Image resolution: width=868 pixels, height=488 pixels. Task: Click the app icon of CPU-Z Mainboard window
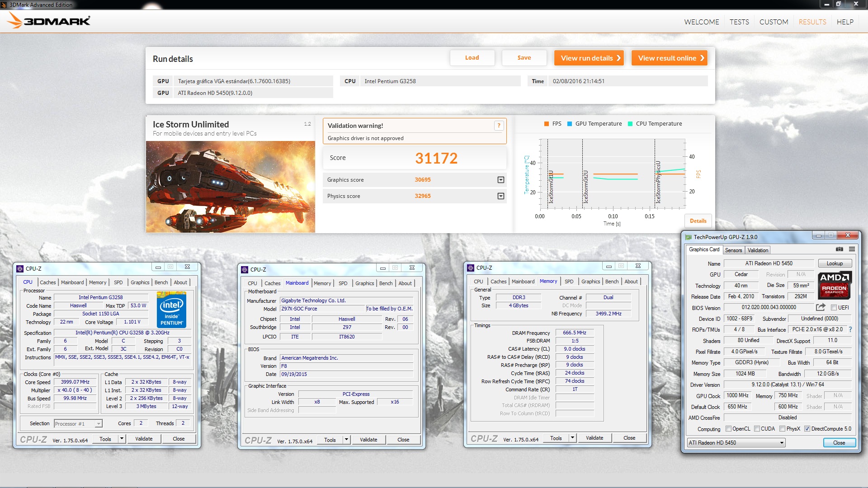click(245, 269)
